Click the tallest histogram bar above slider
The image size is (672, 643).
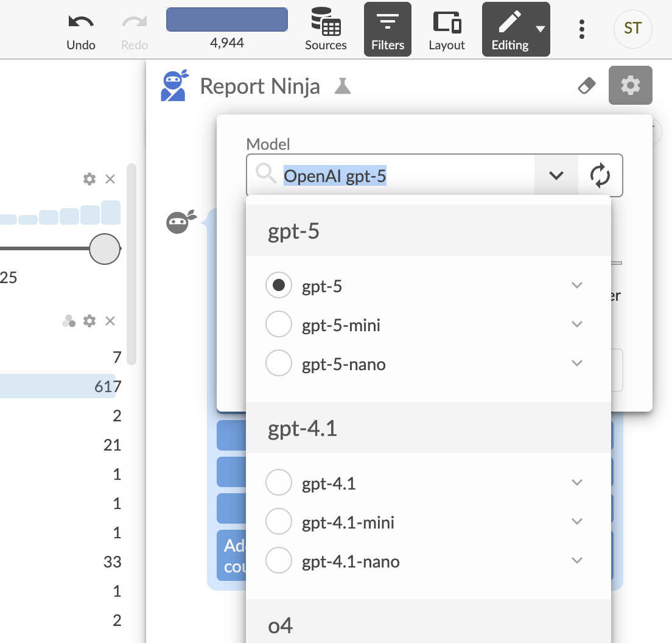click(111, 212)
